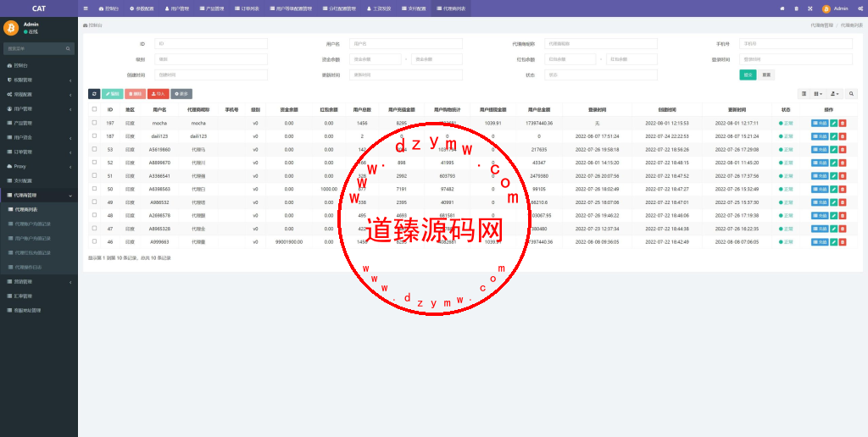Viewport: 868px width, 437px height.
Task: Click the sidebar menu search box
Action: click(39, 48)
